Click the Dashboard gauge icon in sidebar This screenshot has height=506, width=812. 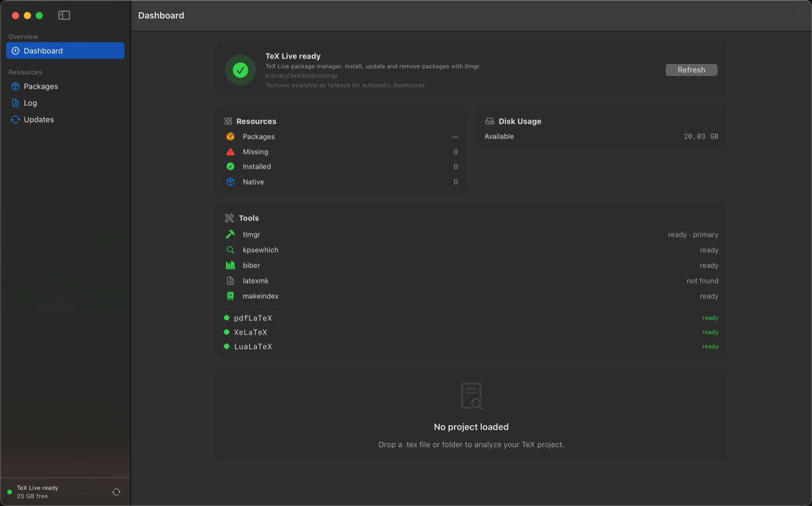tap(16, 50)
